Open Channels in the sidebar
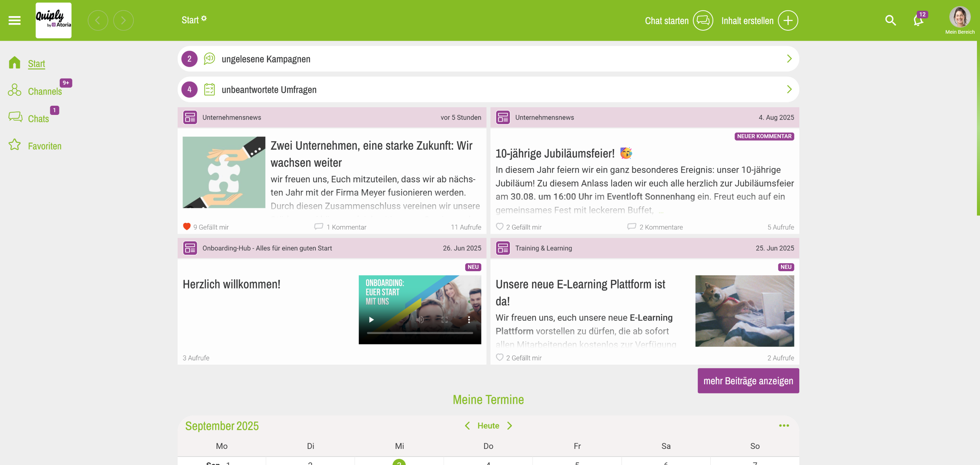The image size is (980, 465). [x=44, y=91]
